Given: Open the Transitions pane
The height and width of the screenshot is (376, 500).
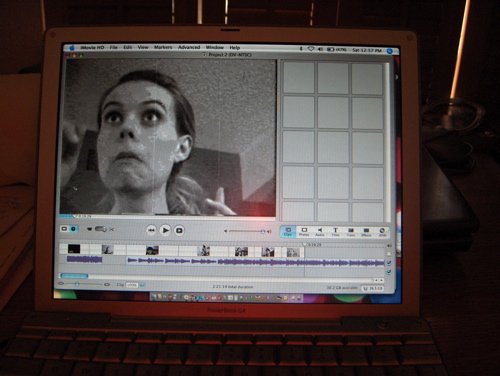Looking at the screenshot, I should [x=351, y=232].
